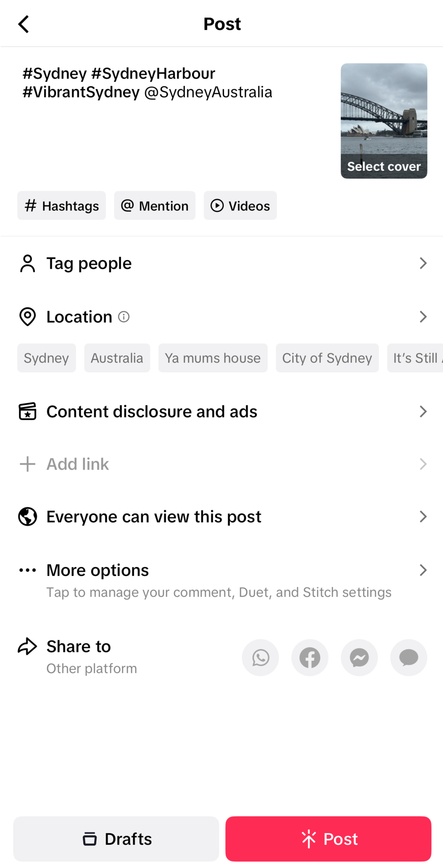The width and height of the screenshot is (443, 868).
Task: Share to Facebook icon
Action: 310,658
